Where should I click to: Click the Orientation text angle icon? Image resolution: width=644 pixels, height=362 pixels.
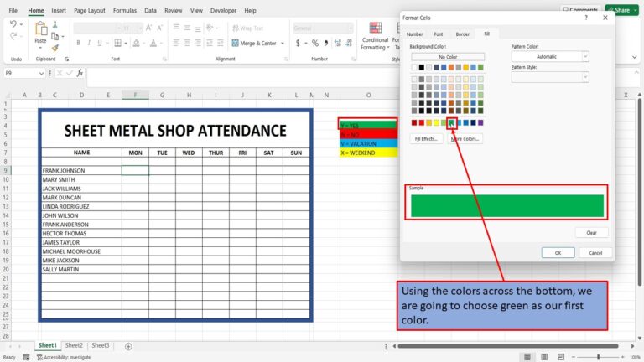210,28
